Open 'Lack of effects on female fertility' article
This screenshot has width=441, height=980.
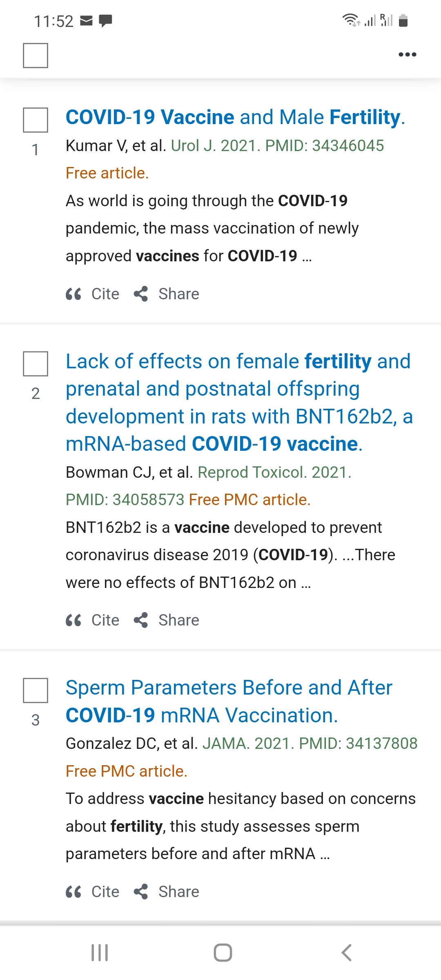(x=239, y=403)
